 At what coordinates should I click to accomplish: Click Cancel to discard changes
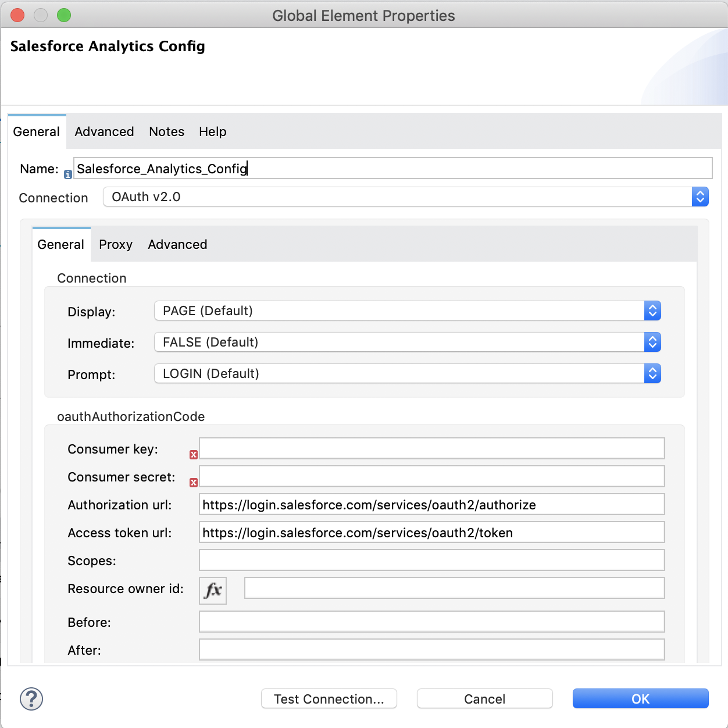[x=484, y=698]
